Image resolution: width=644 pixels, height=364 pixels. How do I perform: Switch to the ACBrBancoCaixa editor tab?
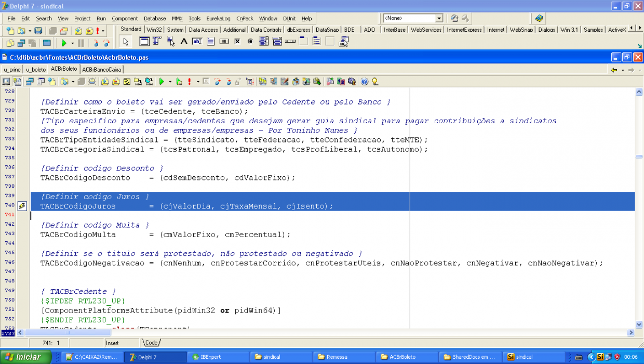(101, 69)
